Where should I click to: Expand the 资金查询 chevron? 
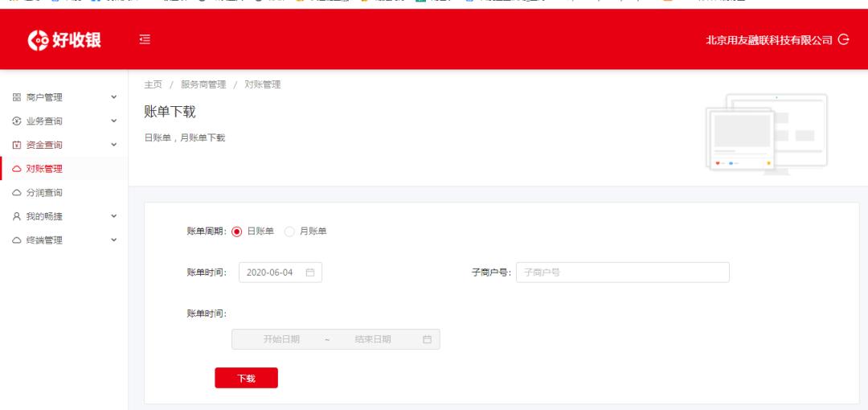(x=114, y=145)
